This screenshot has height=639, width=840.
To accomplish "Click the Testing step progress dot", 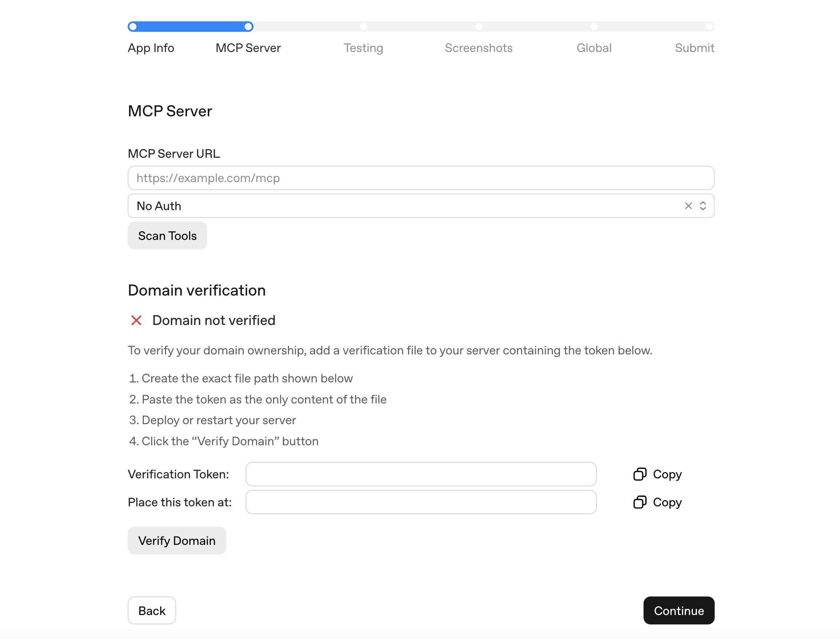I will pos(363,27).
